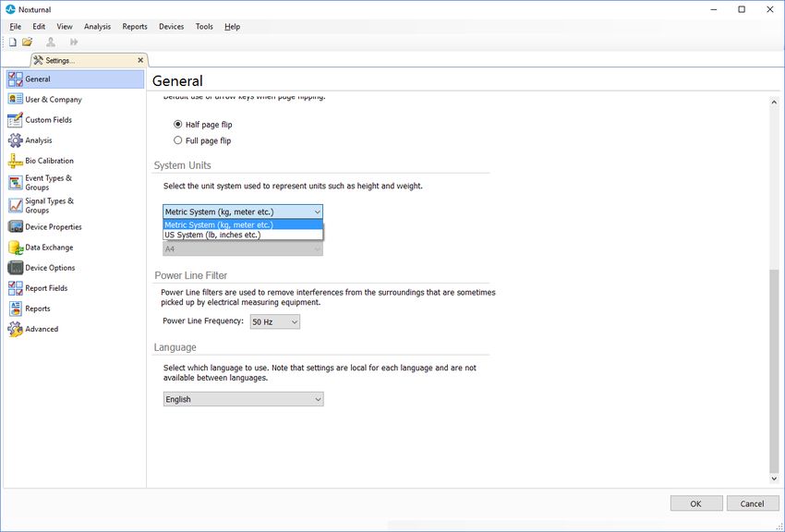
Task: Close the Settings... tab
Action: pos(140,60)
